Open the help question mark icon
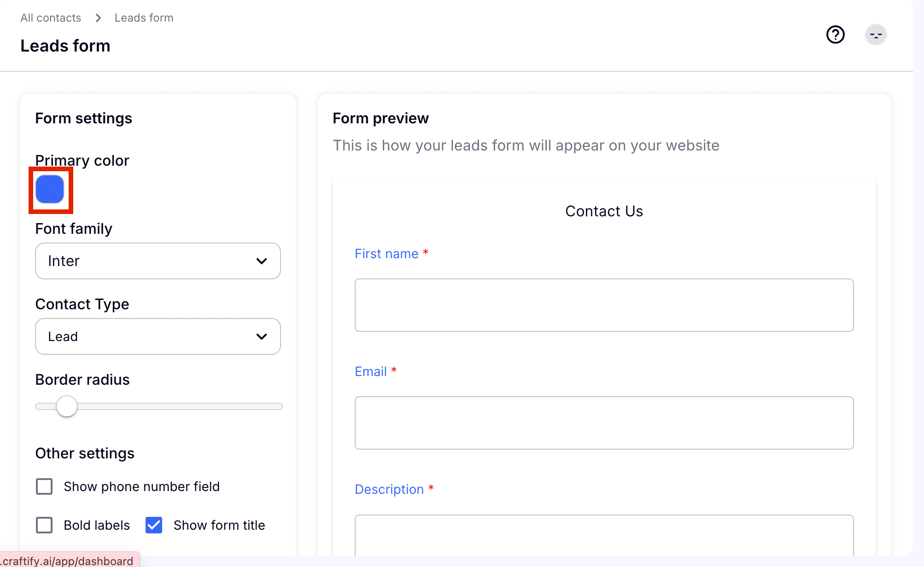Viewport: 924px width, 567px height. click(835, 35)
